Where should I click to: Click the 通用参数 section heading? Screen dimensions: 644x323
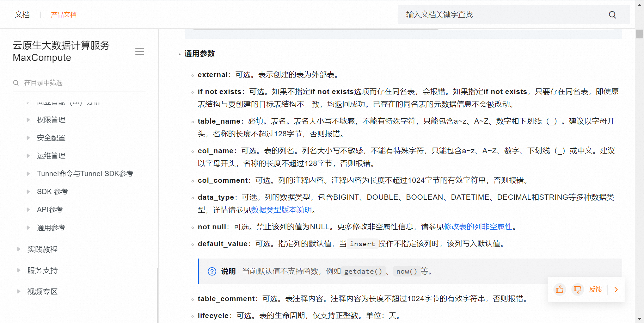(200, 54)
